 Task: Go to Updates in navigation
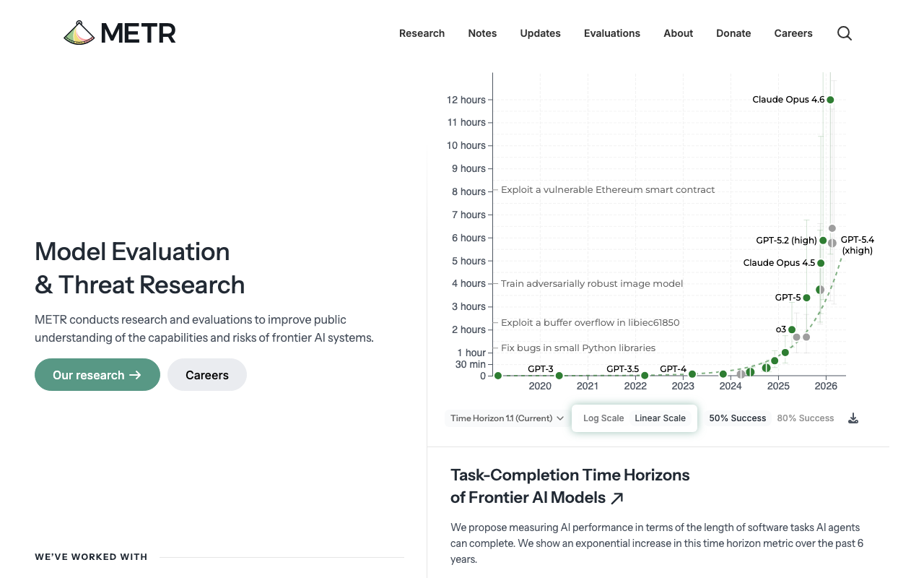[x=540, y=33]
